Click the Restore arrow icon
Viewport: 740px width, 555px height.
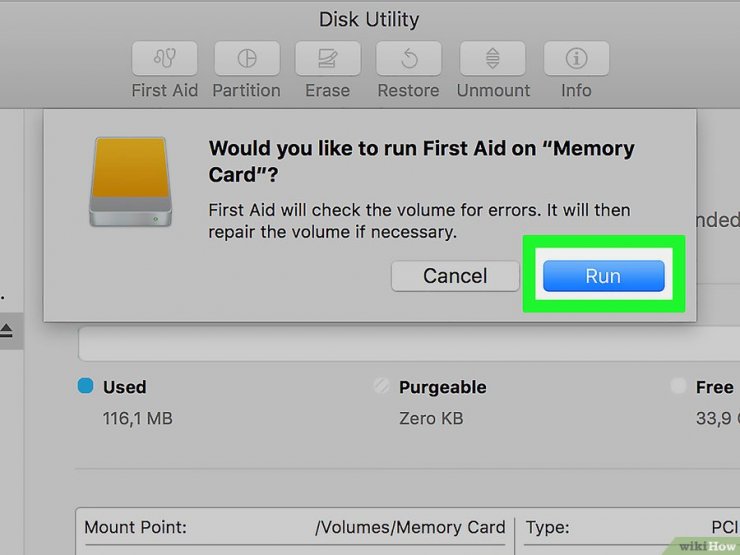point(409,58)
